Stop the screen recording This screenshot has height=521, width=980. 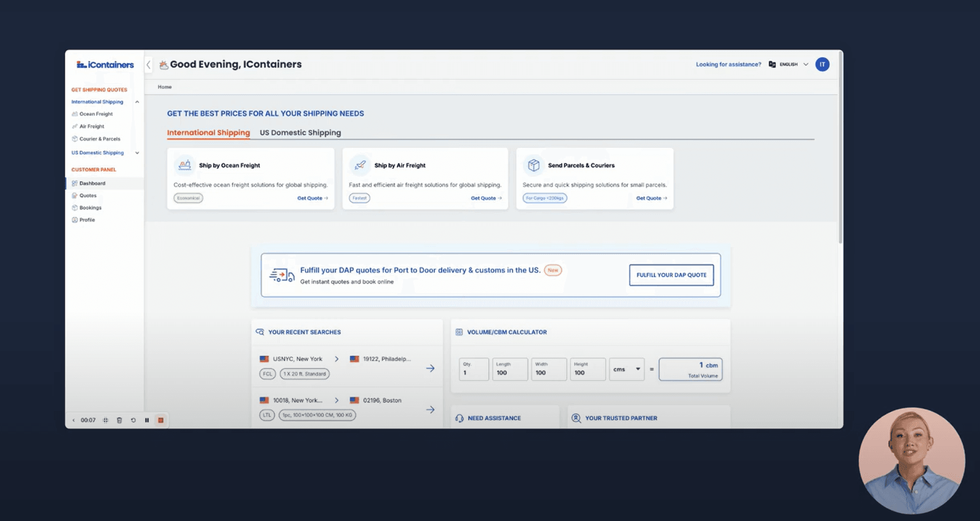pos(161,421)
